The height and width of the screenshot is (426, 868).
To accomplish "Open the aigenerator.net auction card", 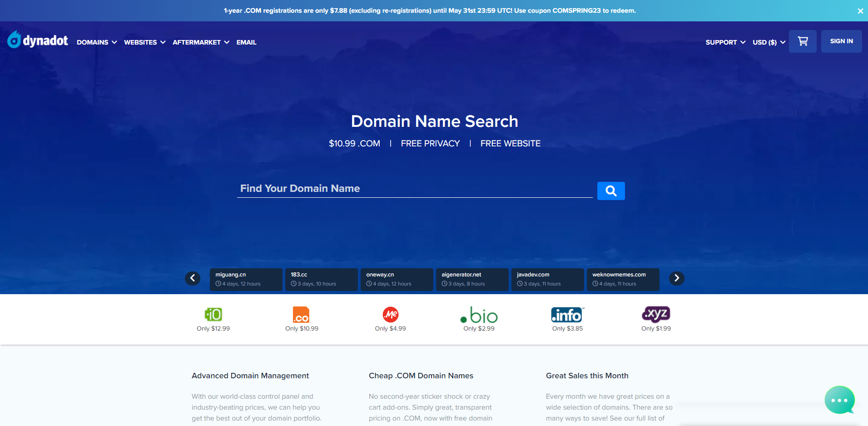I will 472,279.
